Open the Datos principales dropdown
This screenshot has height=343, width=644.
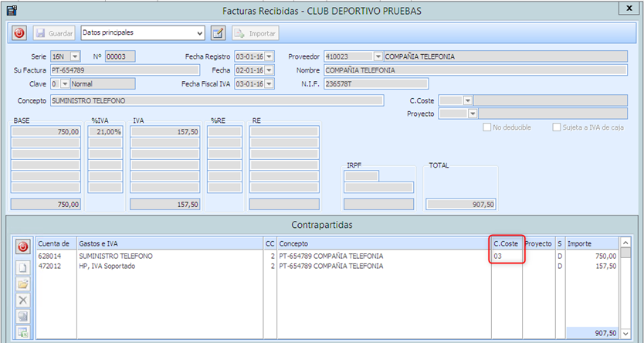(x=200, y=33)
